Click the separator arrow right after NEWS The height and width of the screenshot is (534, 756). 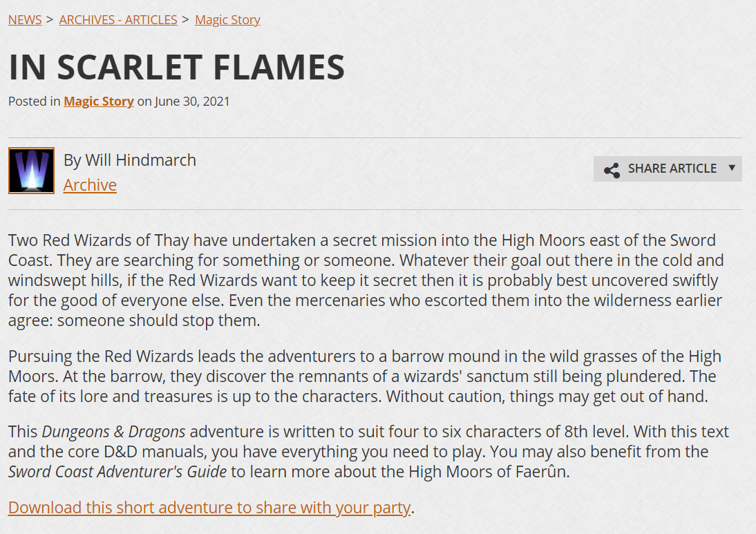[50, 20]
